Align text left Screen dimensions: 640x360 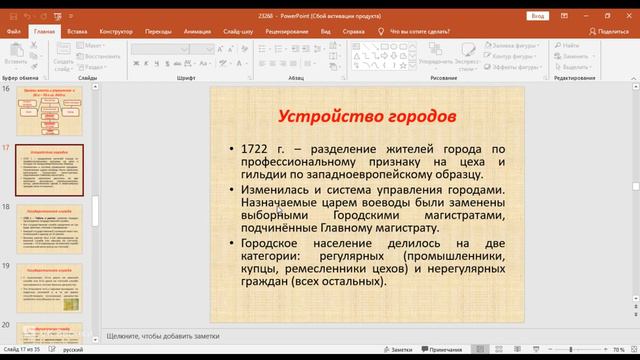[262, 63]
